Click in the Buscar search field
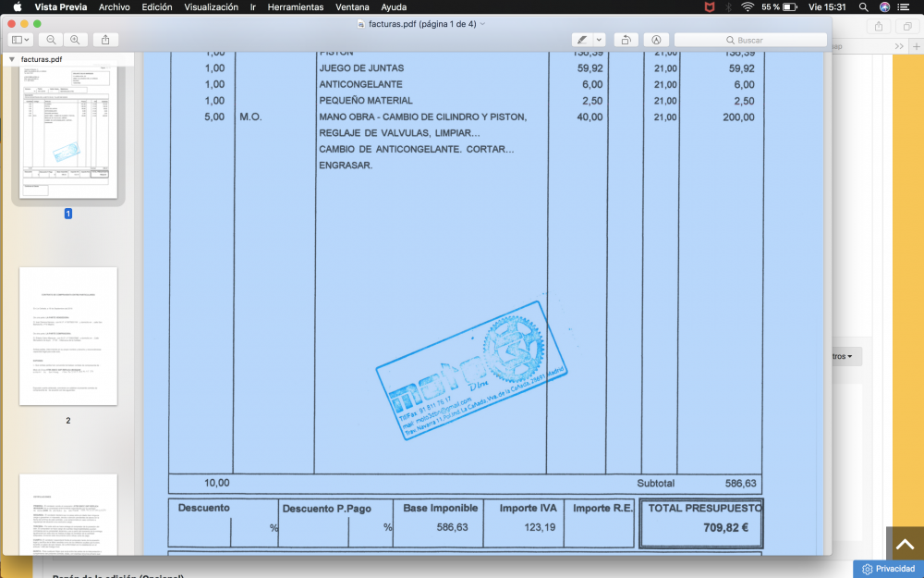Image resolution: width=924 pixels, height=578 pixels. pos(750,40)
